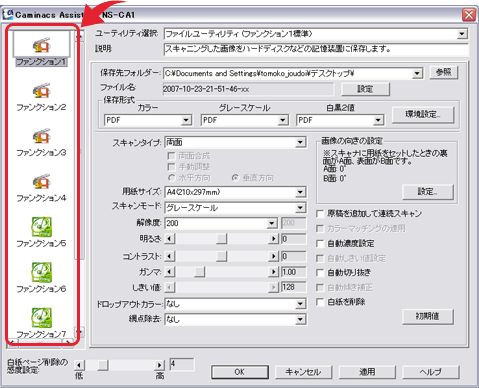The height and width of the screenshot is (388, 479).
Task: Click the ヘルプ button
Action: [x=431, y=372]
